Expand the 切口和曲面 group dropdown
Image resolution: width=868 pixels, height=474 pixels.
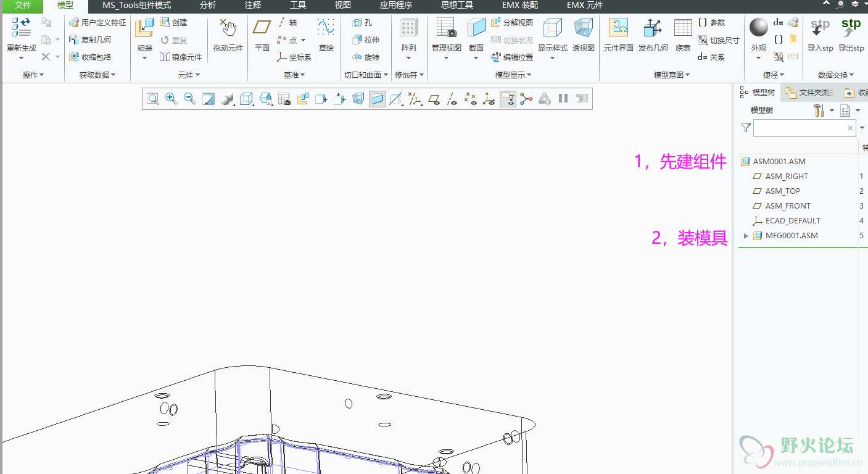[366, 75]
